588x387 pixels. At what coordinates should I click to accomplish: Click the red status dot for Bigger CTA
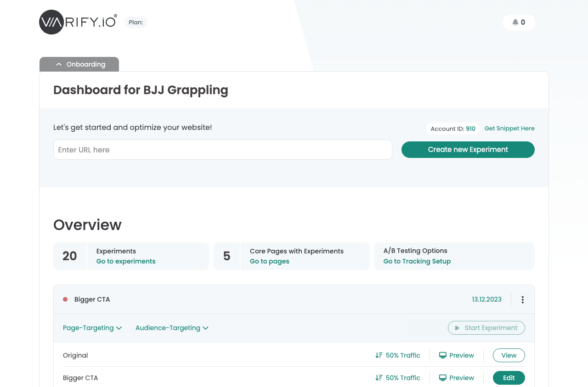click(x=65, y=300)
